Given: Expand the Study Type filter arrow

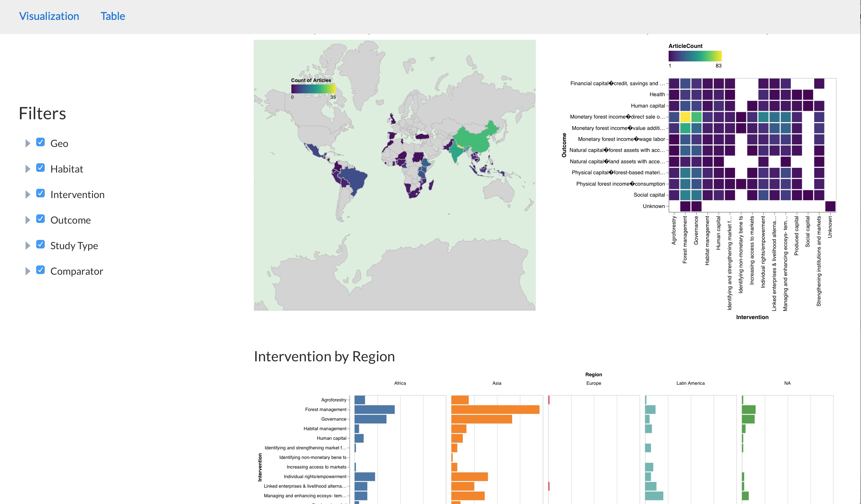Looking at the screenshot, I should (28, 246).
